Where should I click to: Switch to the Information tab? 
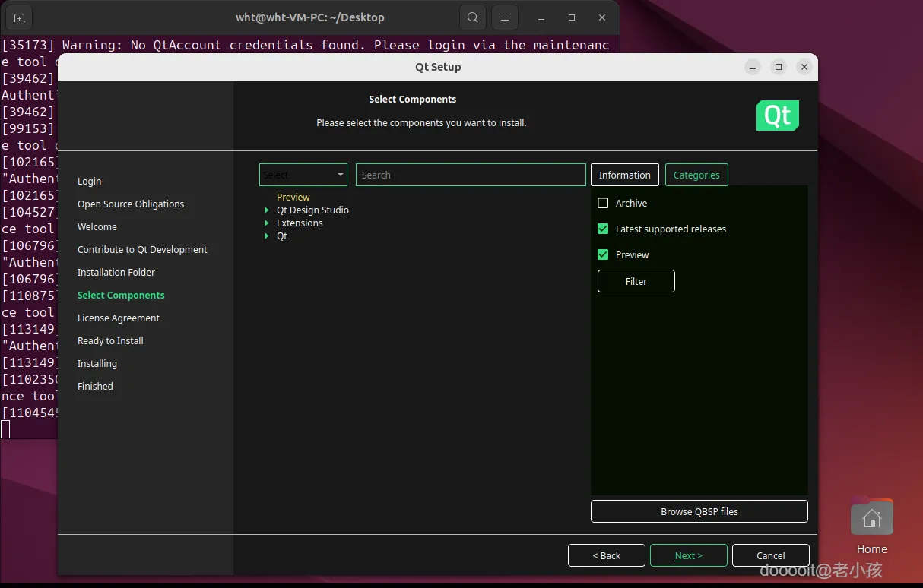[625, 175]
